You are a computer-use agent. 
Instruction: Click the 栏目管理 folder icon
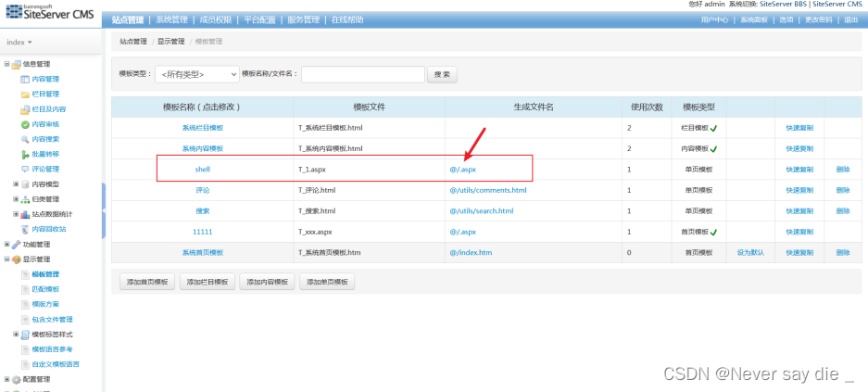pyautogui.click(x=25, y=95)
